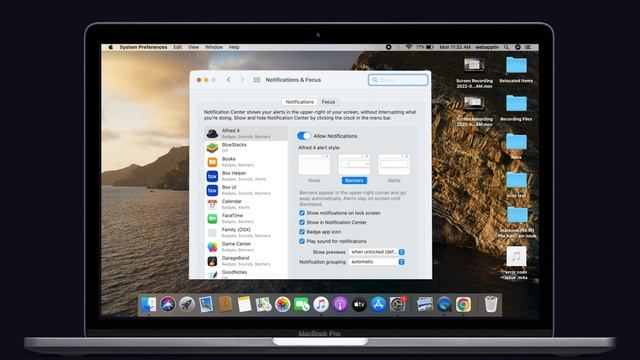Select FaceTime in the app list
This screenshot has height=360, width=640.
pyautogui.click(x=246, y=218)
